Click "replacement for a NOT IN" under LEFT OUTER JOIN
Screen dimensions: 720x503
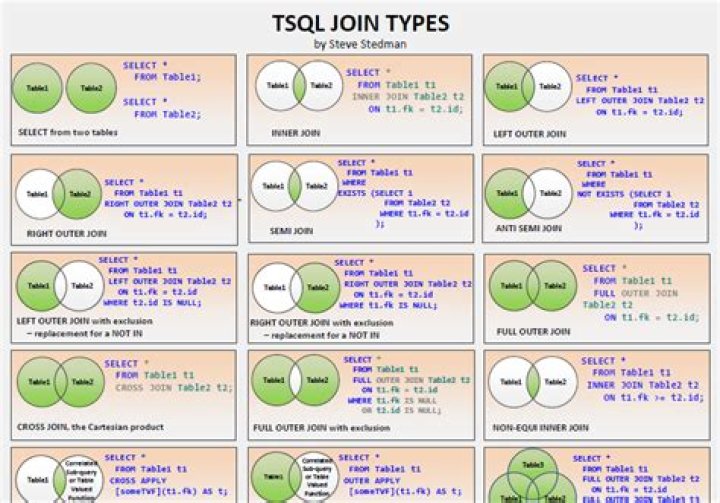pos(88,333)
